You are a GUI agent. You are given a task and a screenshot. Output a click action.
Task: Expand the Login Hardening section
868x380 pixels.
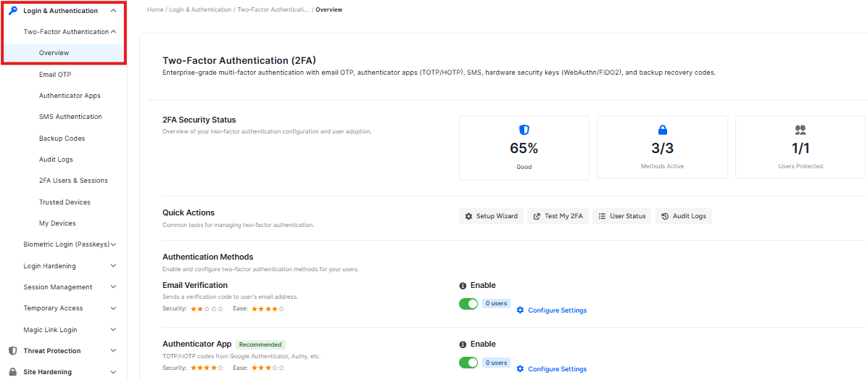point(113,266)
